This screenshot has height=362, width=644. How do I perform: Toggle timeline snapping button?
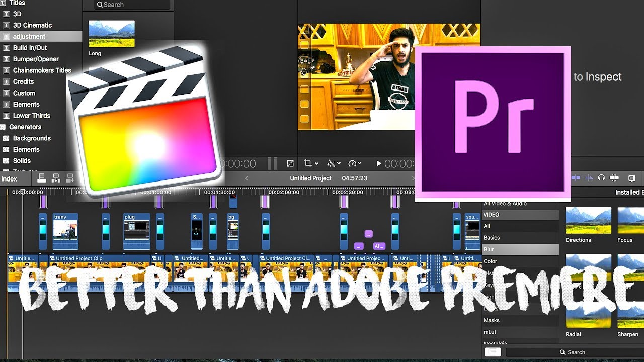[614, 178]
